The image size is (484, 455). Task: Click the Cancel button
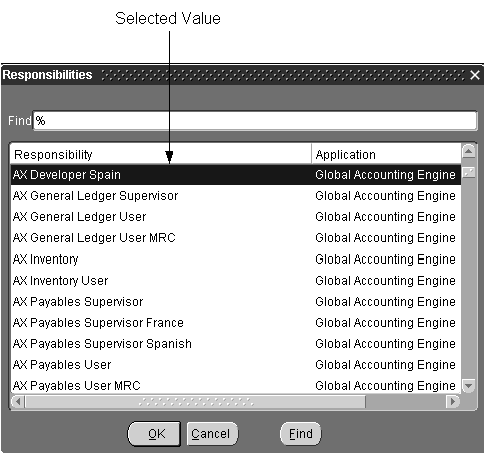coord(212,434)
